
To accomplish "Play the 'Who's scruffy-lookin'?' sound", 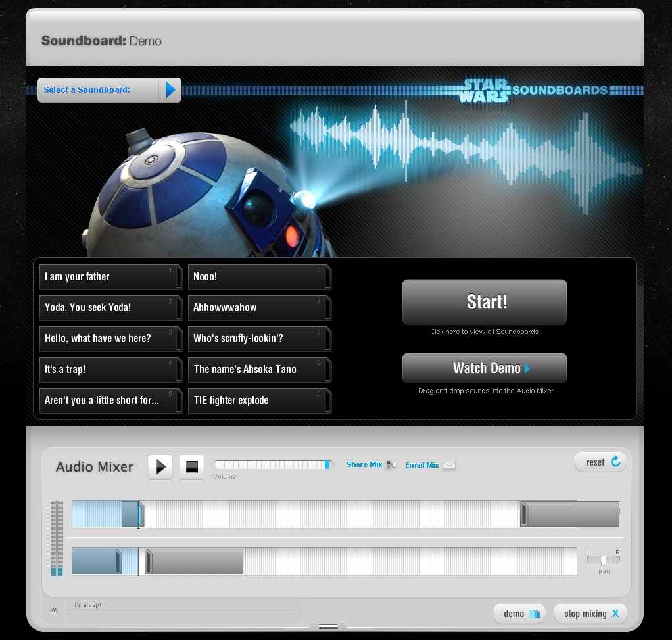I will 260,339.
